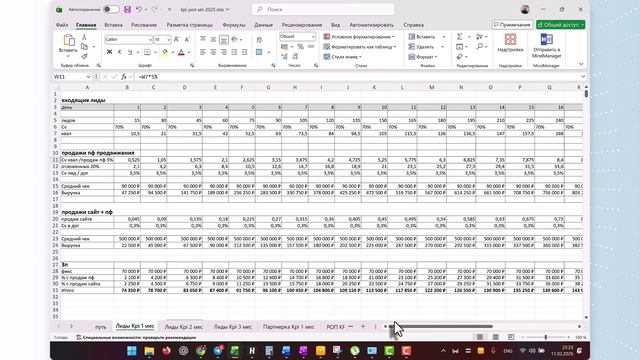Click the search box Поиск
The image size is (640, 360).
pos(323,9)
